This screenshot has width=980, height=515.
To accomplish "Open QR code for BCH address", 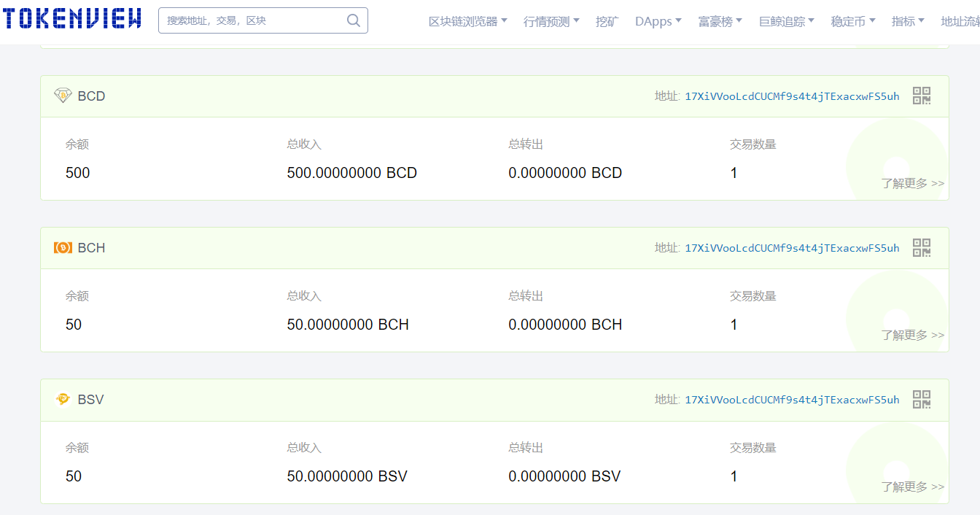I will coord(922,248).
